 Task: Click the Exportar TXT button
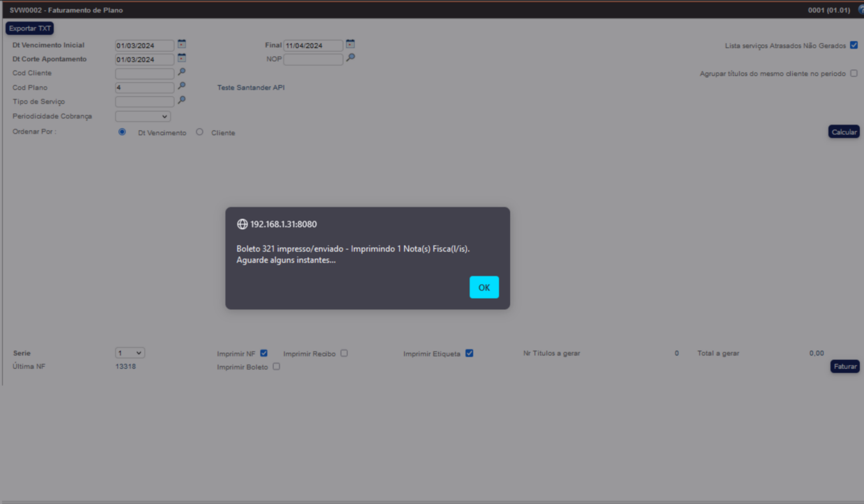coord(29,29)
